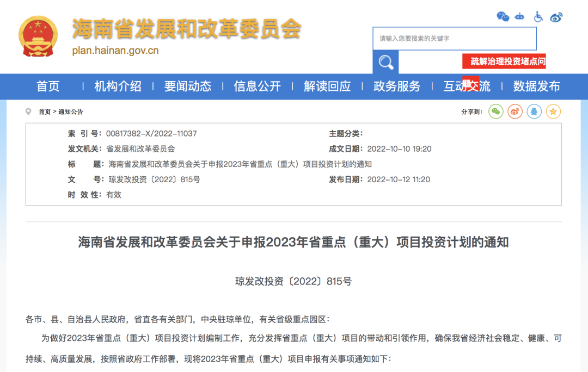Switch to the 政务服务 navigation tab

(396, 86)
